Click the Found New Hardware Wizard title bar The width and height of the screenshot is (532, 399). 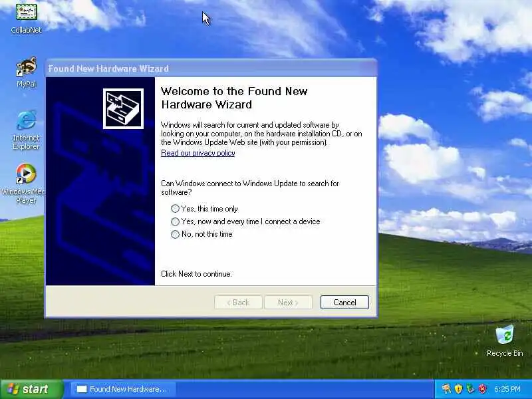[x=211, y=68]
